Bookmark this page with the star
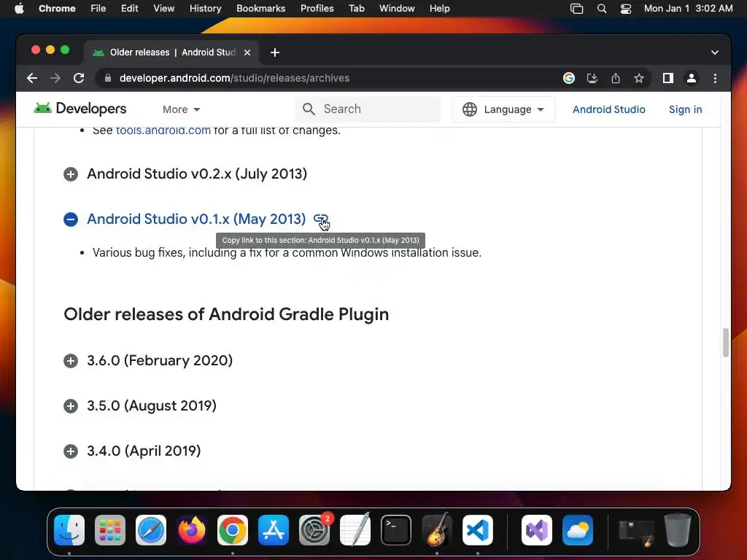 pyautogui.click(x=639, y=78)
